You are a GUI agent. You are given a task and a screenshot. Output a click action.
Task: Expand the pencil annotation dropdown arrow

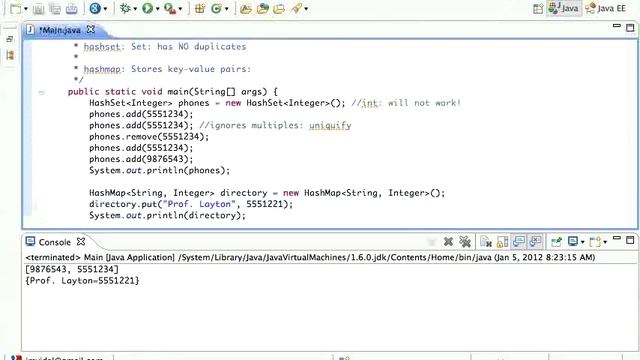point(306,9)
